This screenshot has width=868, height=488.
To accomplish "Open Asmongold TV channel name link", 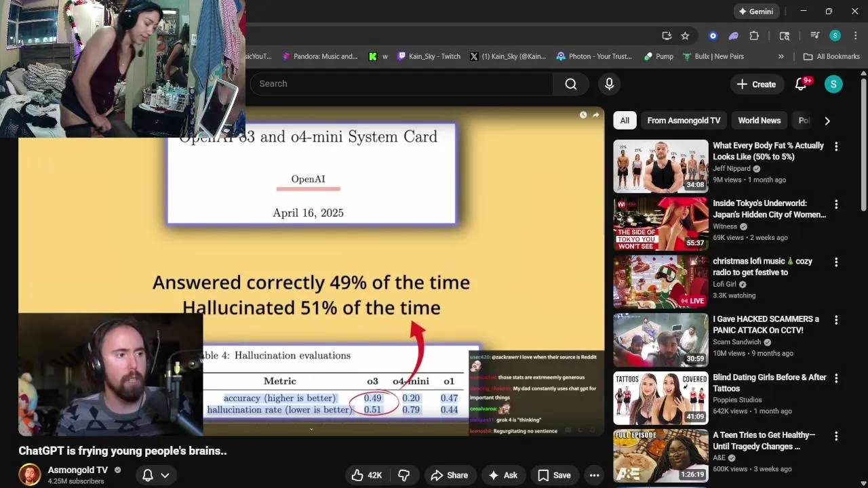I will (x=77, y=470).
